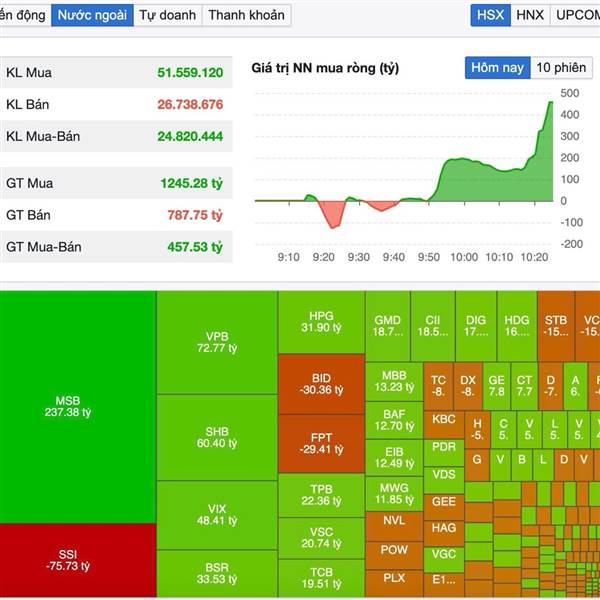The width and height of the screenshot is (600, 600).
Task: Open the MBB 13.23 tỷ tile
Action: (x=394, y=382)
